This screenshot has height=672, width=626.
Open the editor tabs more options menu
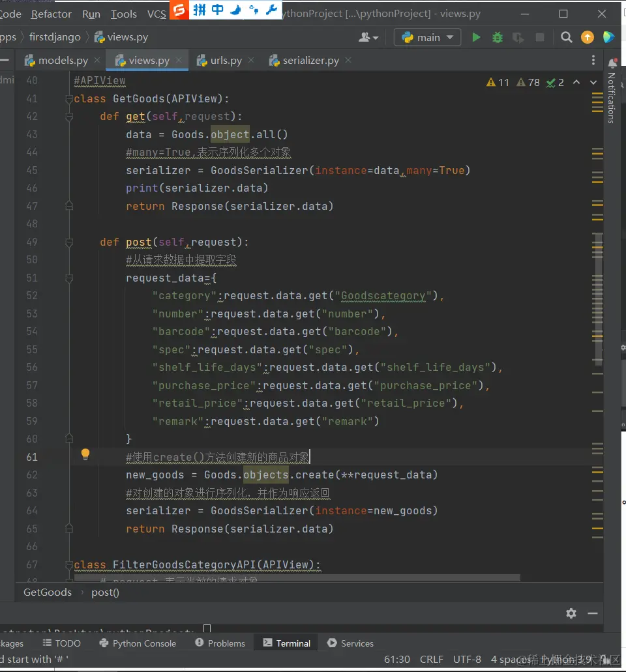tap(593, 61)
